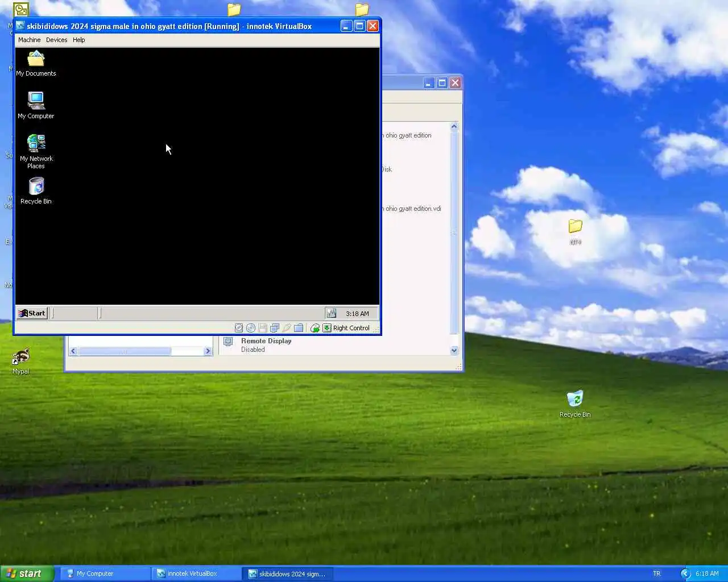Open My Documents icon inside the VM
728x582 pixels.
click(x=36, y=64)
